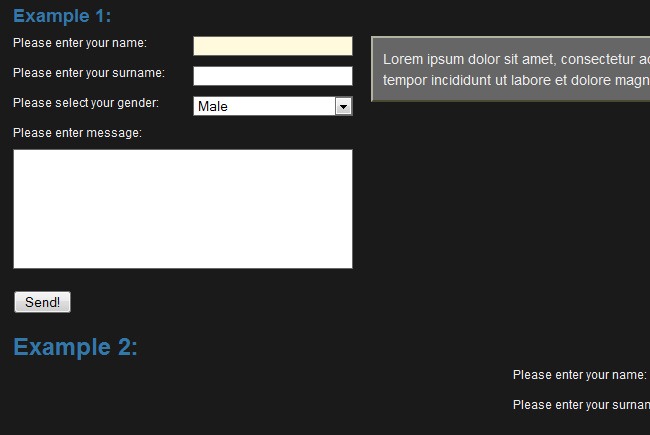650x435 pixels.
Task: Click the "Example 2:" heading
Action: [75, 347]
